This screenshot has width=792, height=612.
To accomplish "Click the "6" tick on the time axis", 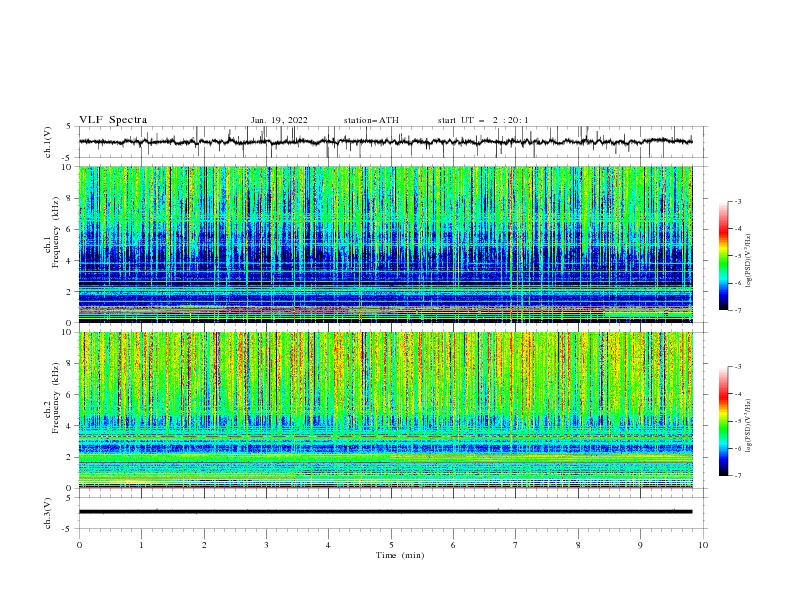I will (453, 545).
